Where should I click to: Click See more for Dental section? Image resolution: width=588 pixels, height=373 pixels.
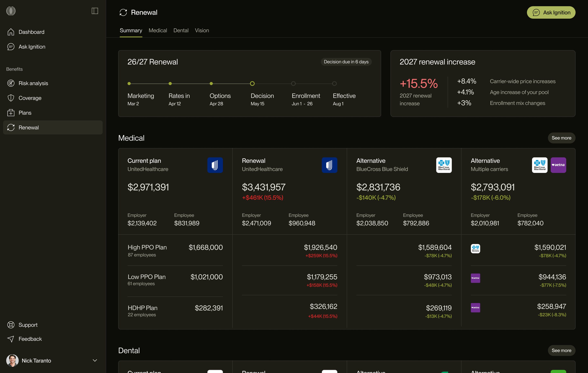point(561,351)
